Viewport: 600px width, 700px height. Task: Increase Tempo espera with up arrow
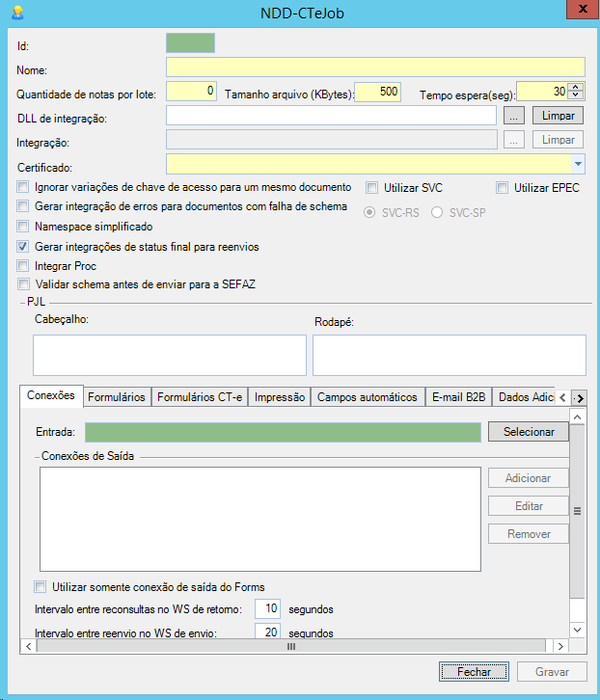(576, 87)
